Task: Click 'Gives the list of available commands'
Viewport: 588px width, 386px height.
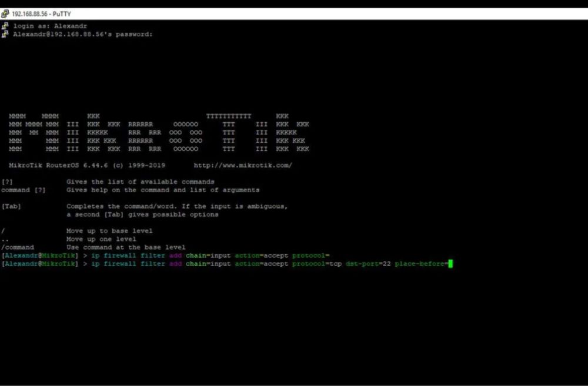Action: [x=141, y=182]
